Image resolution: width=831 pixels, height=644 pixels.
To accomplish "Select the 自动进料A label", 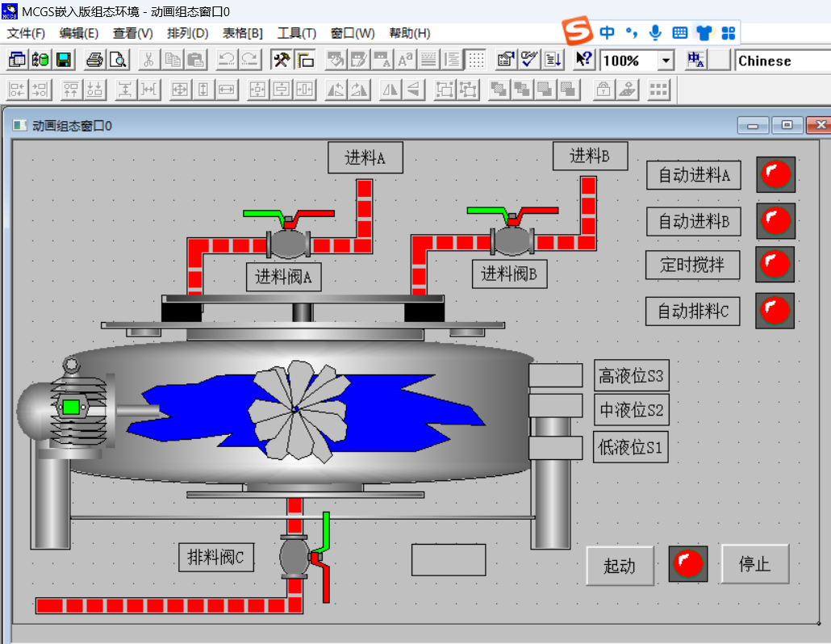I will (694, 175).
